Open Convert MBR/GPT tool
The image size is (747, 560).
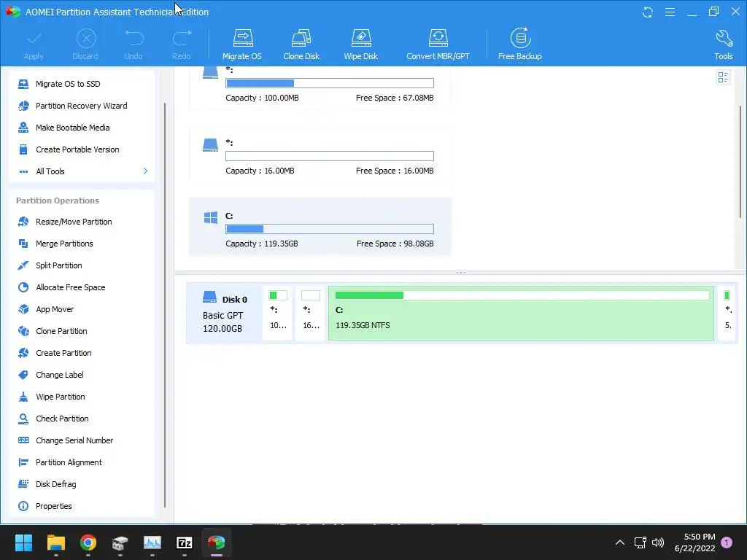point(438,44)
